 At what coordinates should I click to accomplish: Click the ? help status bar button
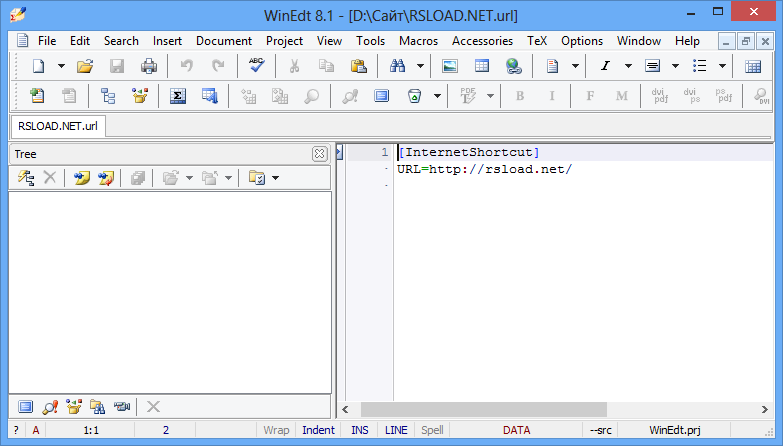pyautogui.click(x=16, y=430)
